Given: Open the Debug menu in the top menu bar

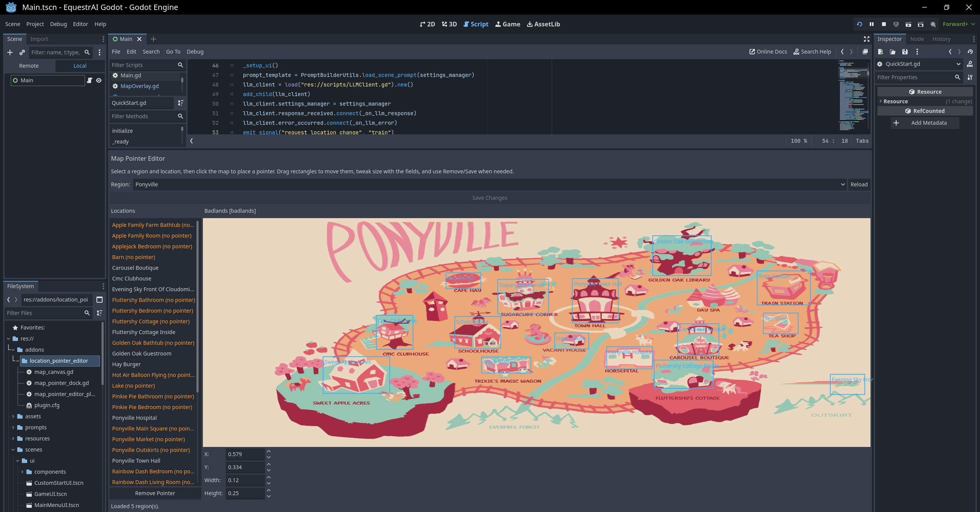Looking at the screenshot, I should pos(58,24).
